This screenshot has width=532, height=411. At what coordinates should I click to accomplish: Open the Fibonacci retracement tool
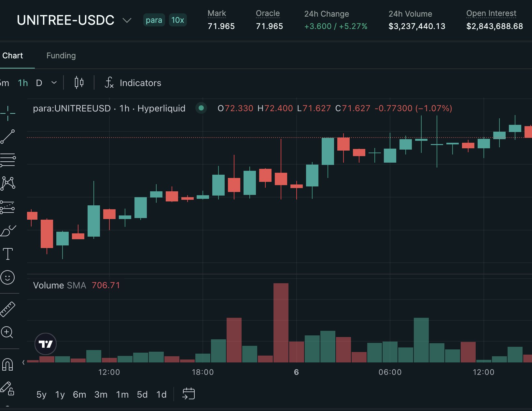coord(8,160)
